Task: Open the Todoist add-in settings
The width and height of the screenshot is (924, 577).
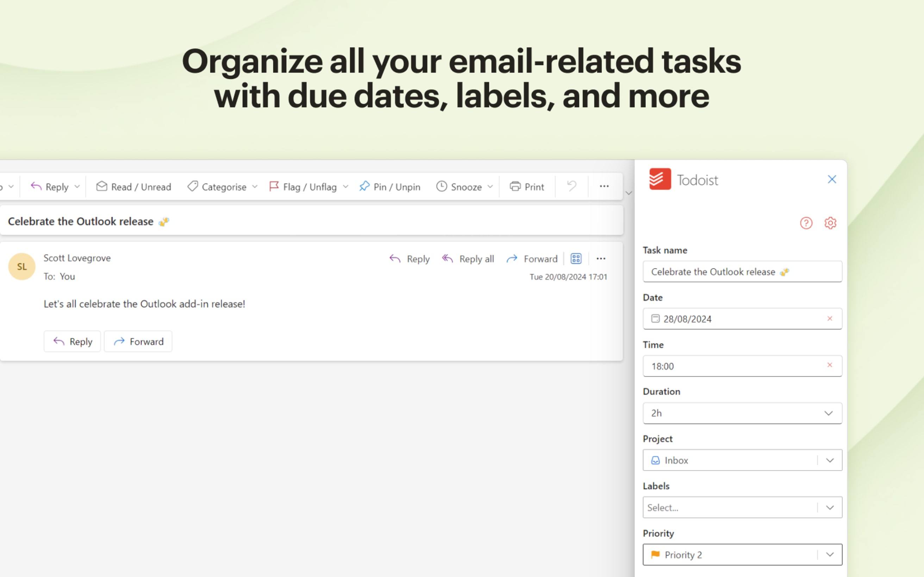Action: (830, 223)
